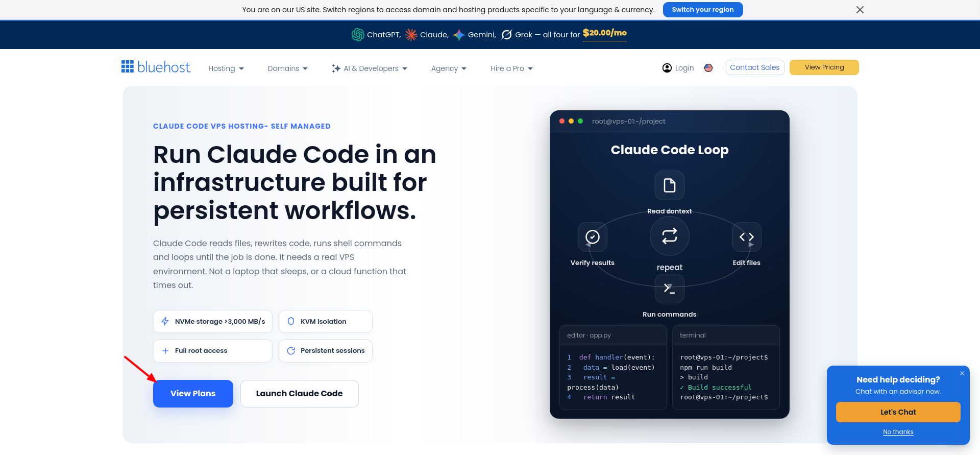Click 'def handler(event):' code line
Viewport: 980px width, 455px height.
617,357
